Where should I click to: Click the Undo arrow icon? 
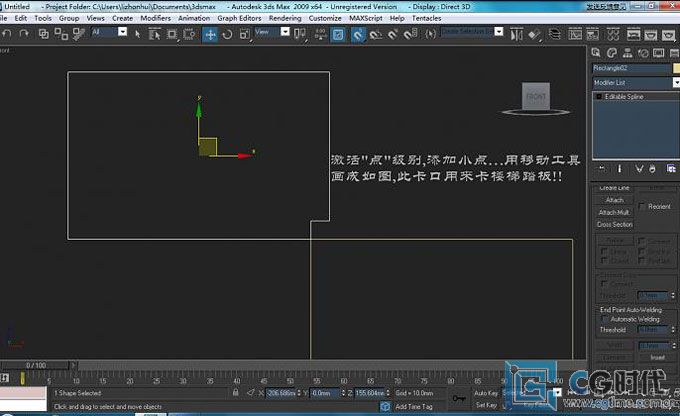7,33
